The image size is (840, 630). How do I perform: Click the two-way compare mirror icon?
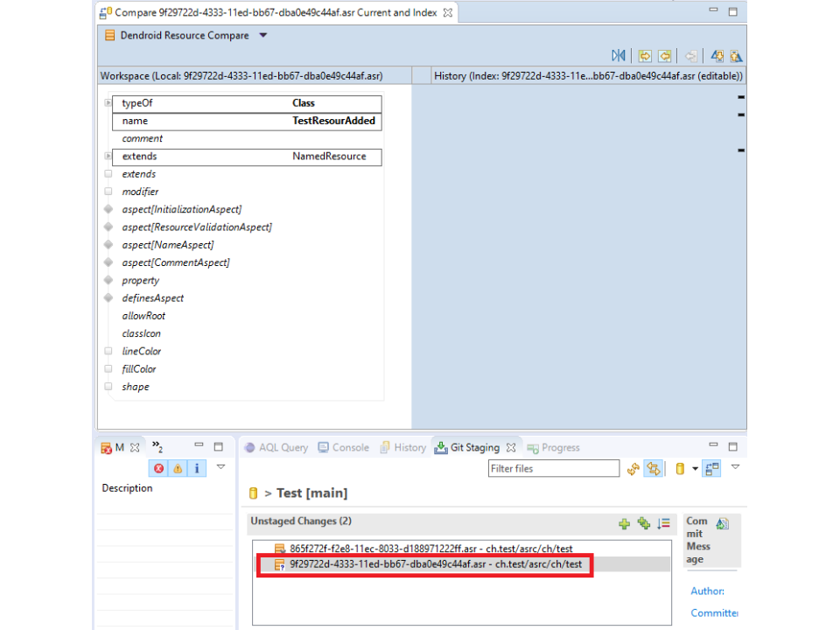(x=619, y=56)
